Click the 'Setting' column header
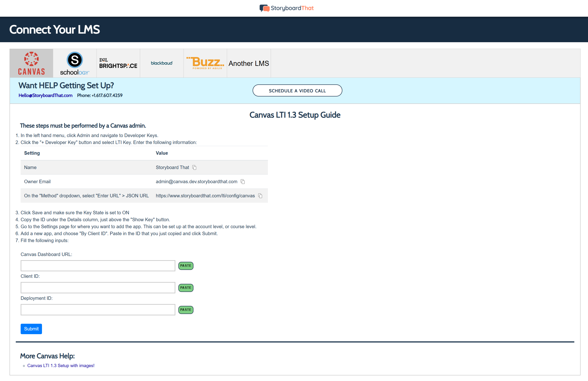This screenshot has height=381, width=588. click(x=32, y=153)
